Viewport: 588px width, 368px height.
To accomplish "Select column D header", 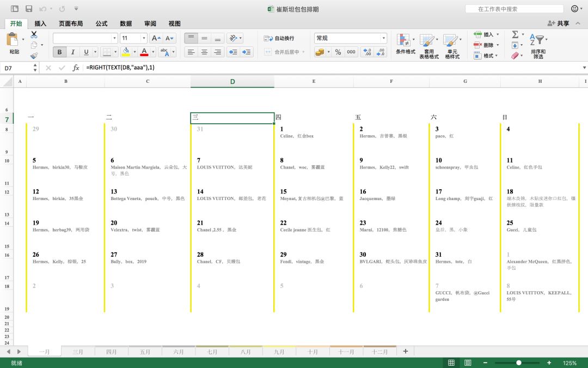I will click(x=232, y=81).
